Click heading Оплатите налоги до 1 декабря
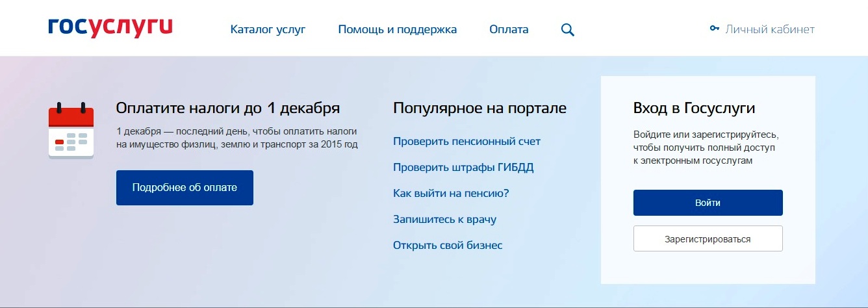Image resolution: width=868 pixels, height=308 pixels. click(228, 108)
